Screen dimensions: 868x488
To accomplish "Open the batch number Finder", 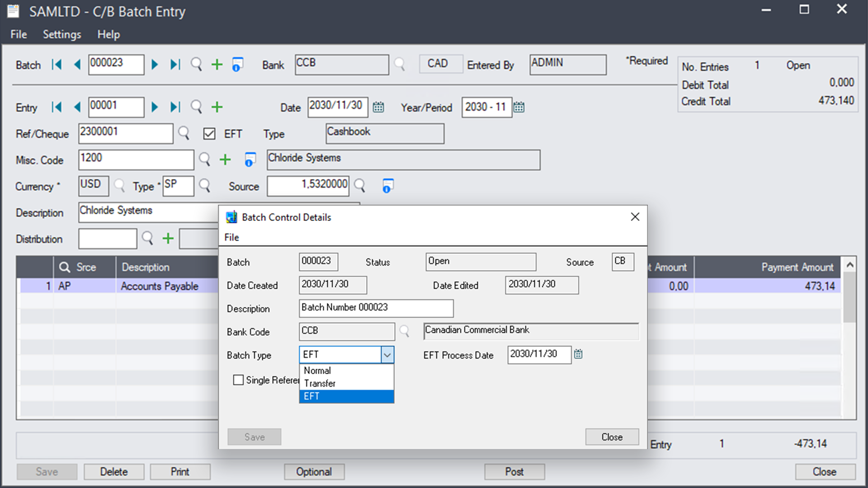I will click(197, 65).
